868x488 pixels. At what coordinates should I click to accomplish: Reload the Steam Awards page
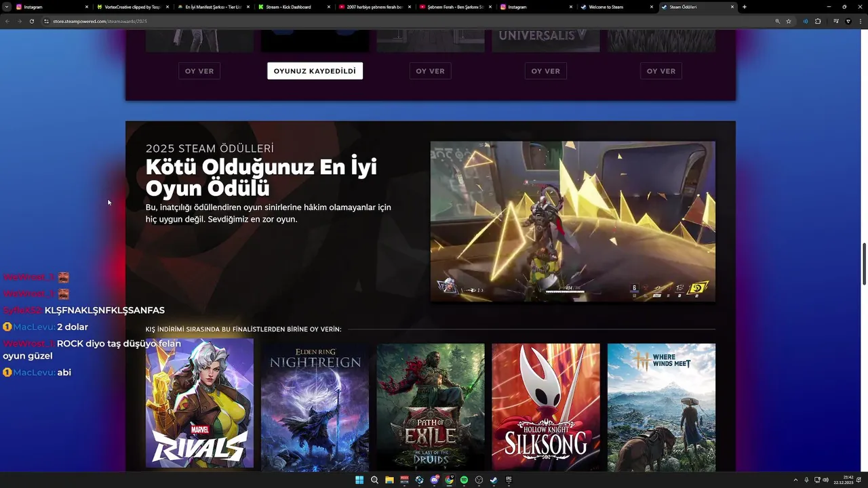click(32, 21)
